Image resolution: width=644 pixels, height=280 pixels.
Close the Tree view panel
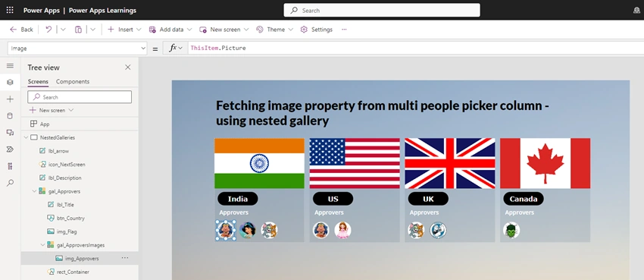pyautogui.click(x=128, y=68)
